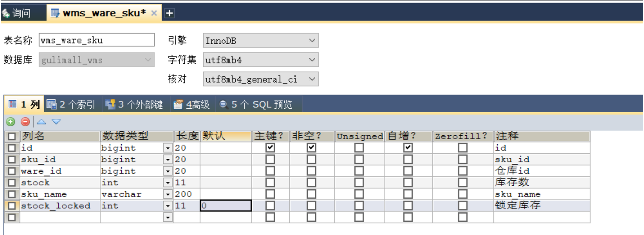The width and height of the screenshot is (644, 235).
Task: Click default value cell 0 of stock_locked
Action: click(226, 206)
